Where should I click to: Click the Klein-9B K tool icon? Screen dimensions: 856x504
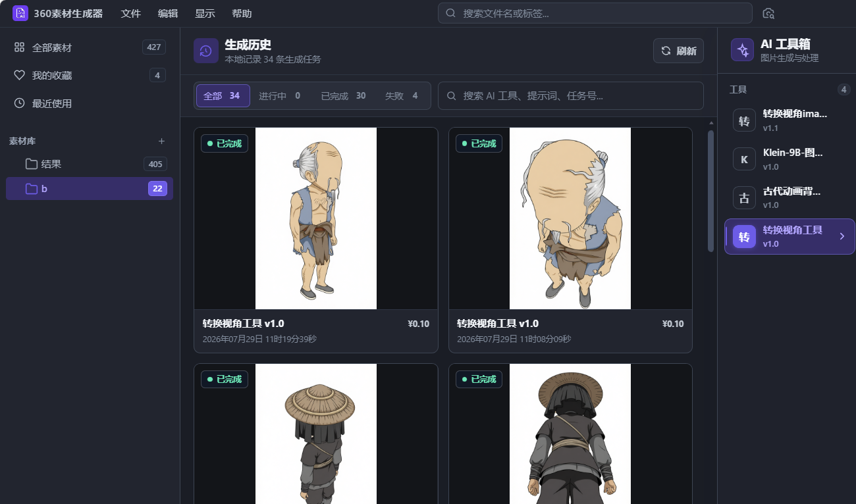[x=744, y=159]
